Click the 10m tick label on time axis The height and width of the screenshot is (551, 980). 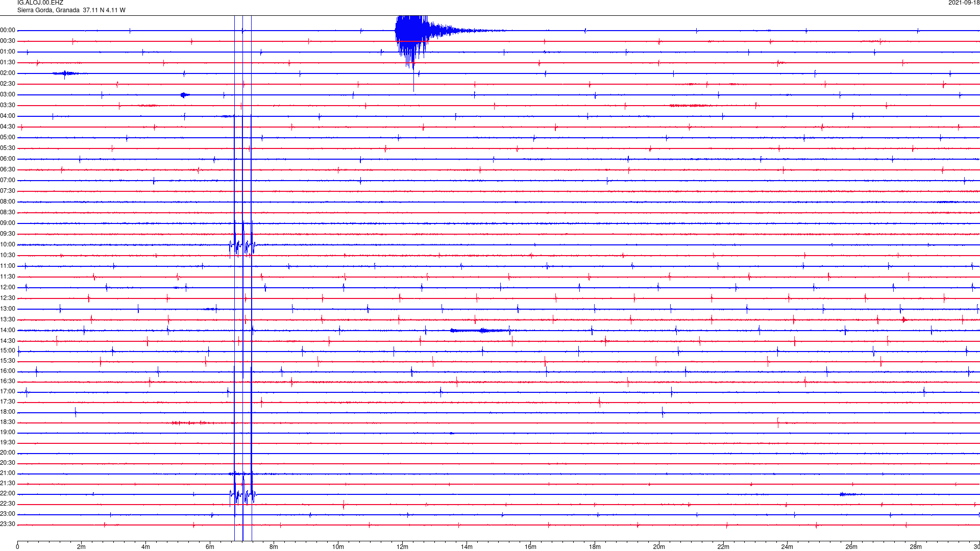tap(338, 547)
